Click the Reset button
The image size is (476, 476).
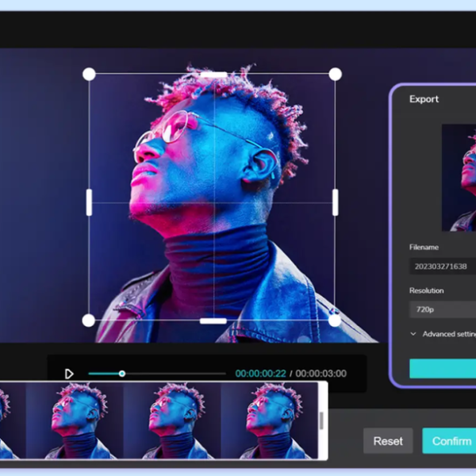[388, 441]
